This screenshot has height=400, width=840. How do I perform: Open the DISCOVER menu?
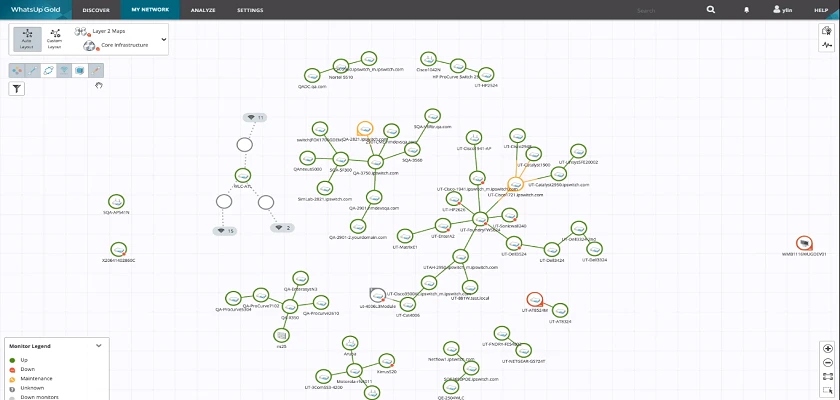tap(96, 10)
